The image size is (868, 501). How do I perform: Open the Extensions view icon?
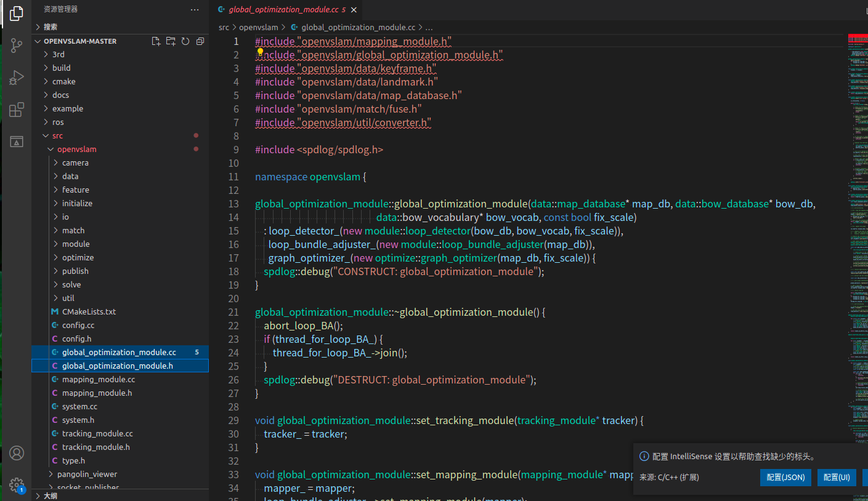(17, 110)
